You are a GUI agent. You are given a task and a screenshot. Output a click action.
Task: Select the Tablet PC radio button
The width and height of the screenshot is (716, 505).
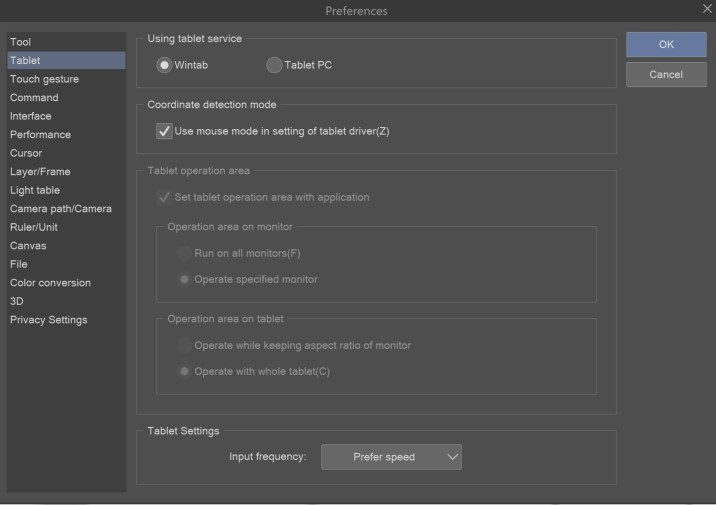274,65
